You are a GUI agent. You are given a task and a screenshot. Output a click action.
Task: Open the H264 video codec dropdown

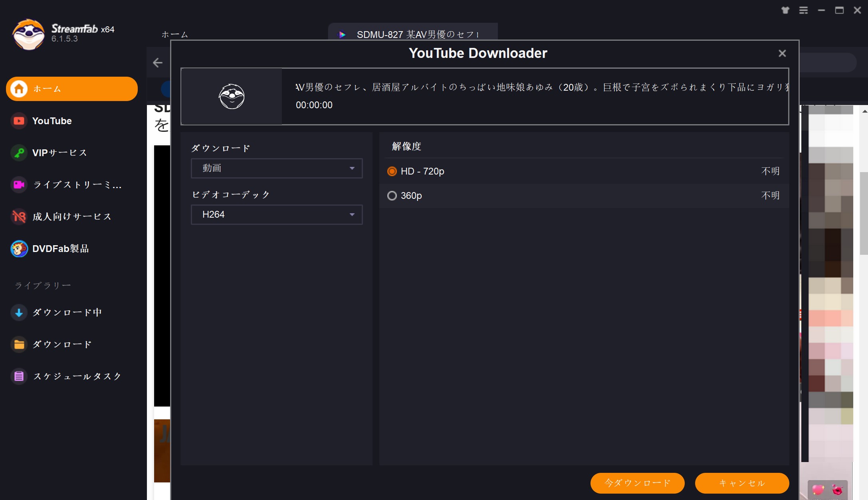[277, 214]
